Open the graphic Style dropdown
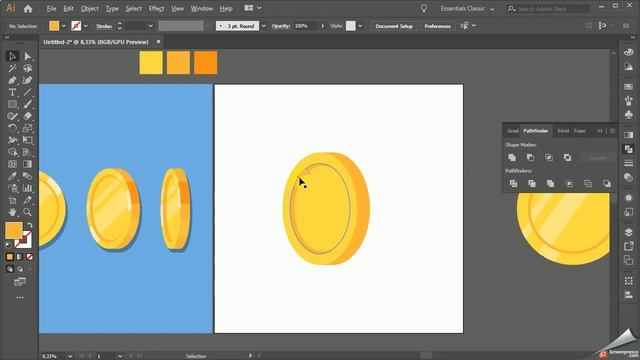The height and width of the screenshot is (360, 640). [360, 26]
